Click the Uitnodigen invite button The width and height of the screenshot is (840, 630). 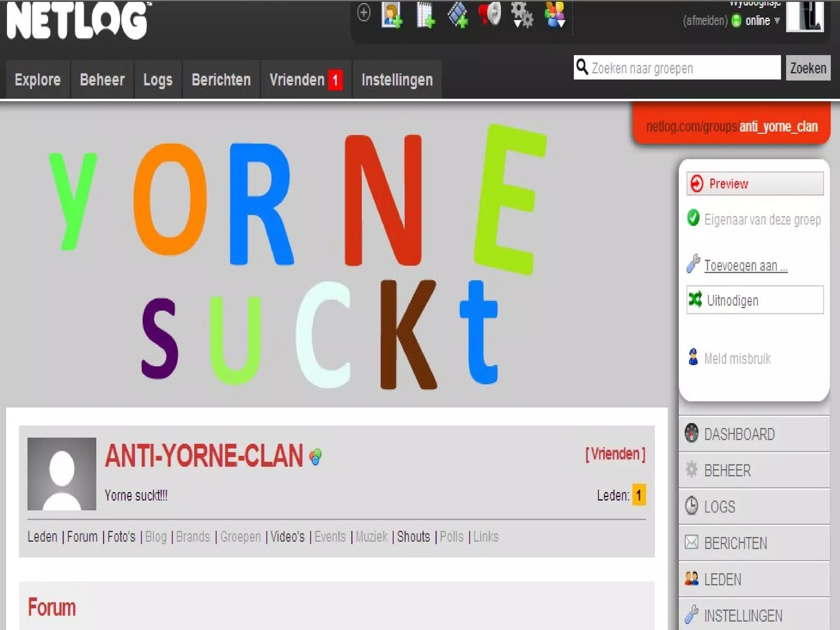[x=755, y=300]
